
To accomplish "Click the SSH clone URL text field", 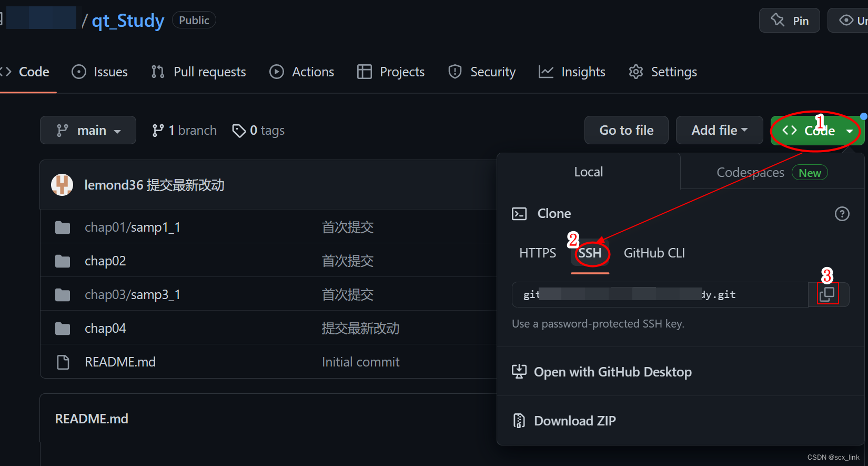I will (660, 294).
